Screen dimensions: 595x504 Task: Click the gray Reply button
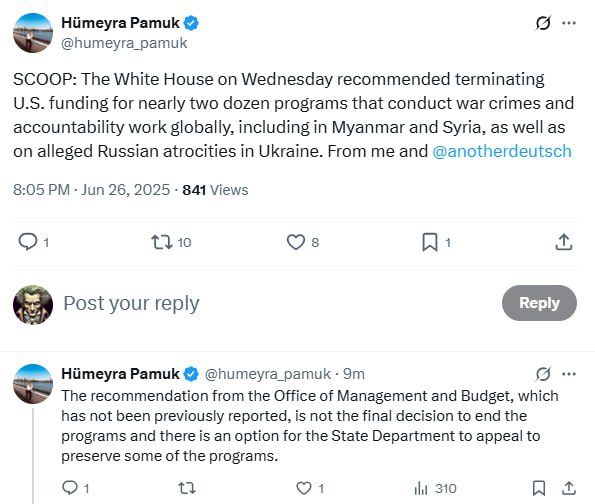[539, 303]
